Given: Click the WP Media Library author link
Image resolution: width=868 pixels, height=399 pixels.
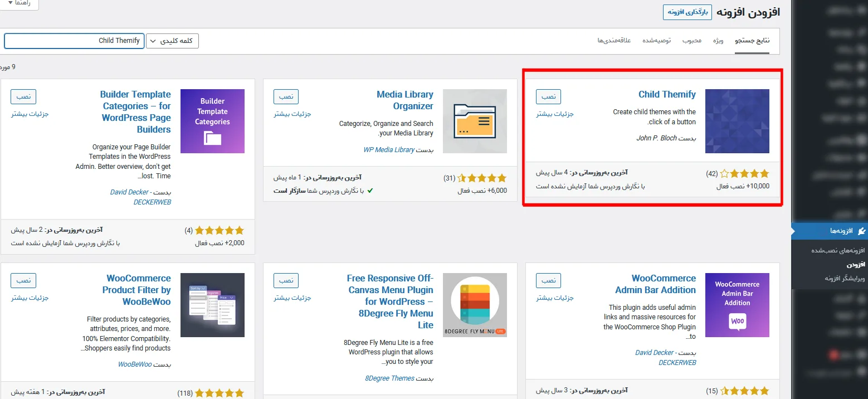Looking at the screenshot, I should 388,150.
